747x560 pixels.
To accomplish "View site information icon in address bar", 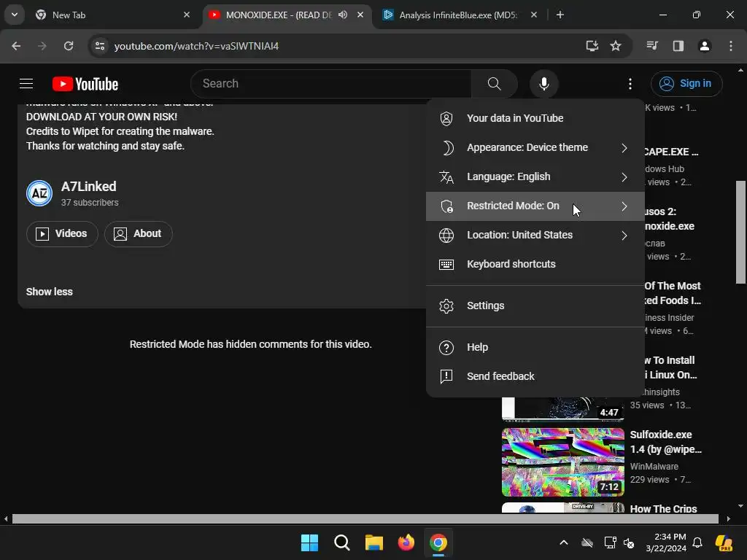I will click(99, 46).
